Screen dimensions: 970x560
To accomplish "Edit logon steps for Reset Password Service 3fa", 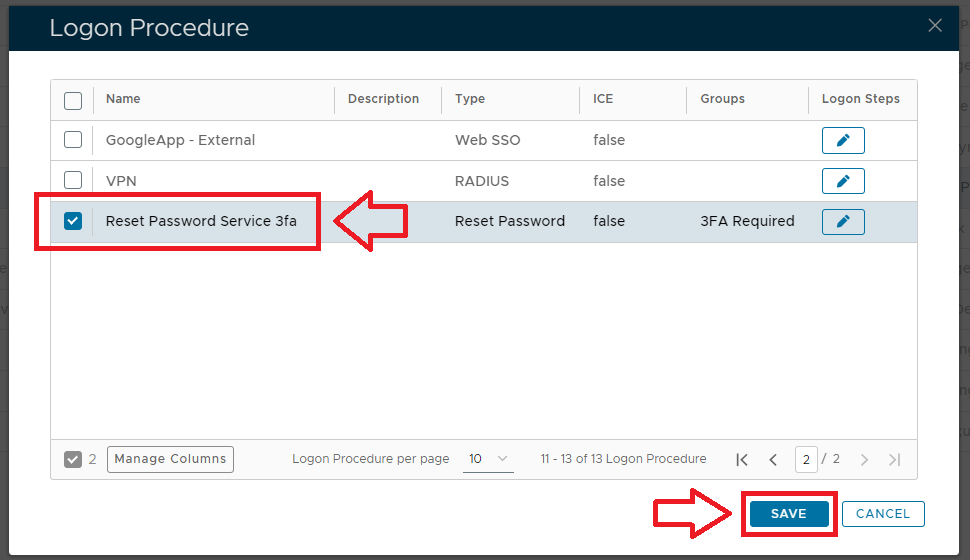I will 843,221.
